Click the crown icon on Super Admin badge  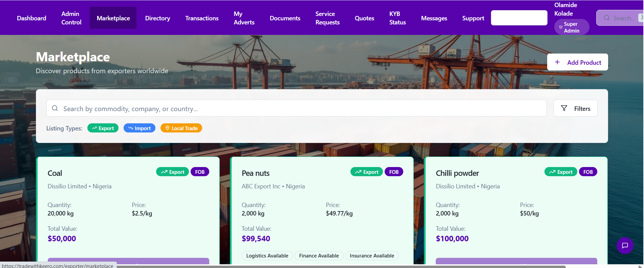[561, 27]
